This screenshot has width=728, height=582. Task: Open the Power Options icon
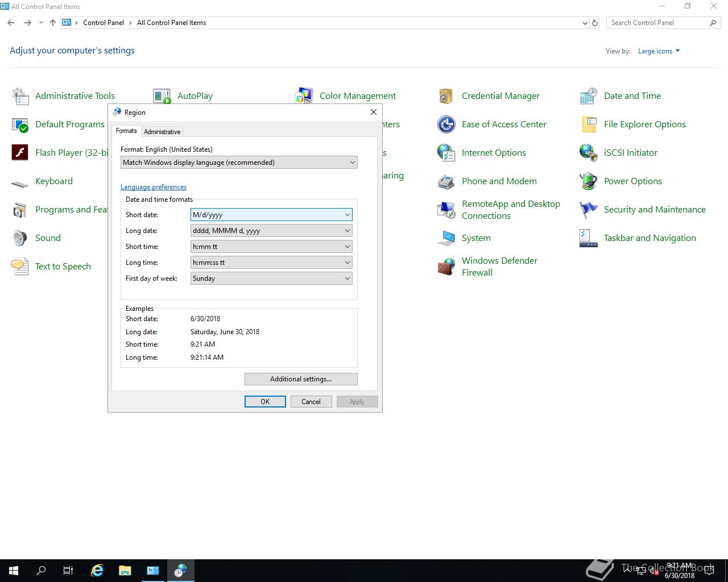(588, 181)
